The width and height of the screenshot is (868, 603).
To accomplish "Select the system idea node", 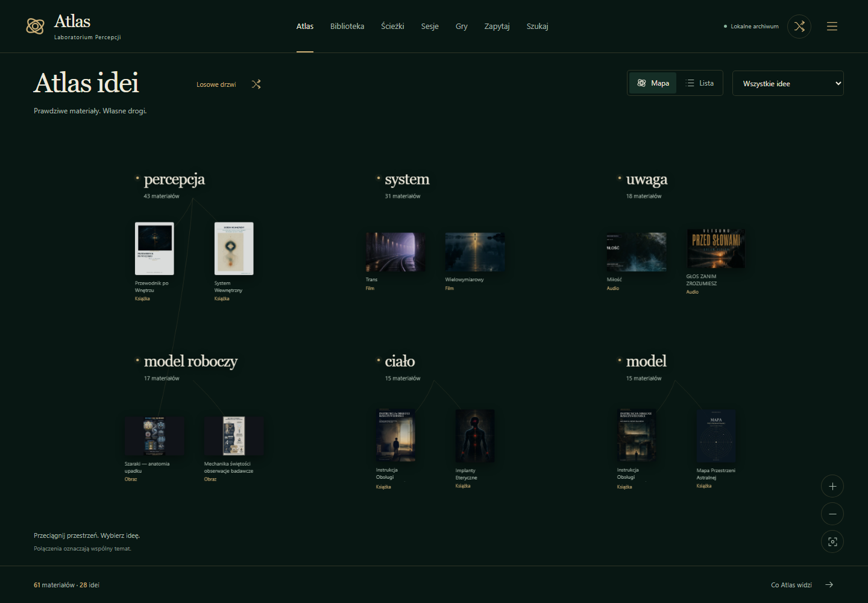I will pos(407,179).
